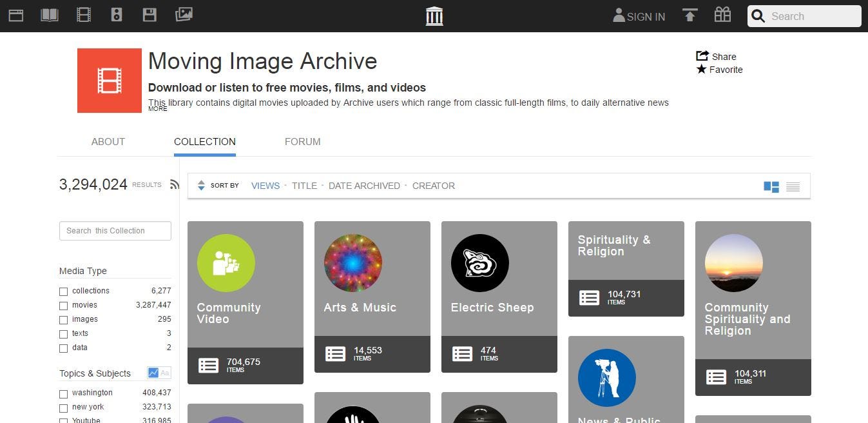This screenshot has height=423, width=868.
Task: Open the Electric Sheep collection title
Action: (492, 308)
